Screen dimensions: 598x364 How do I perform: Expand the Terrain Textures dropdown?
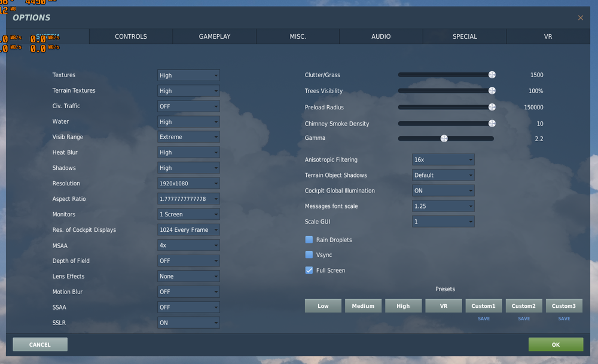[x=188, y=91]
